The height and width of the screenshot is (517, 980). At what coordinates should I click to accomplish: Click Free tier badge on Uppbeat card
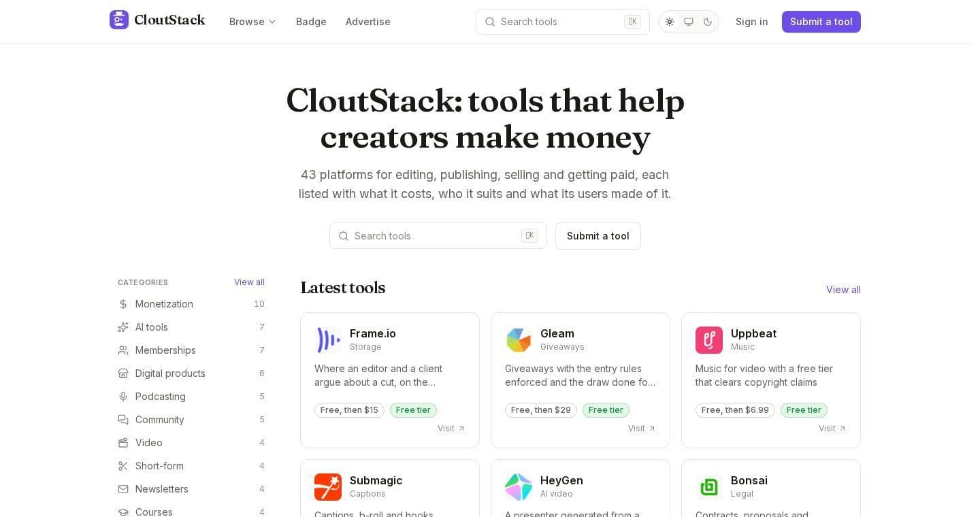pos(804,410)
